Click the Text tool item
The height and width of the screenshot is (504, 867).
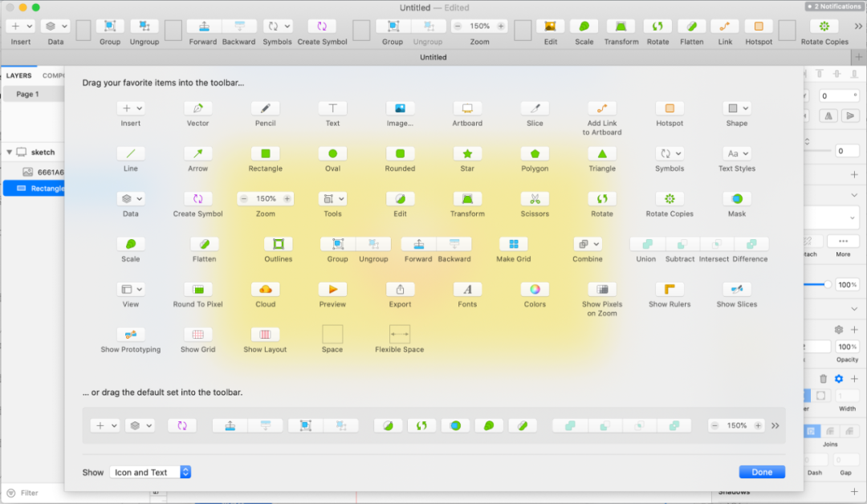click(x=332, y=108)
